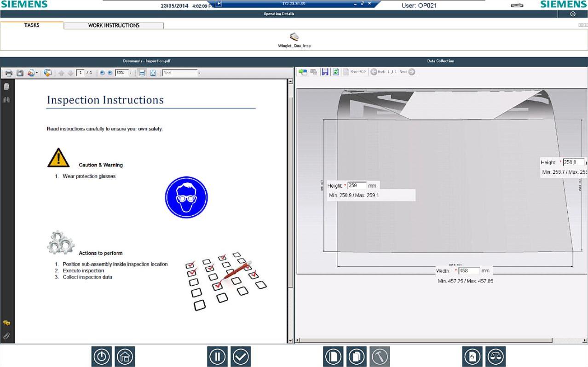Viewport: 588px width, 367px height.
Task: Click the balance scales icon
Action: pyautogui.click(x=496, y=356)
